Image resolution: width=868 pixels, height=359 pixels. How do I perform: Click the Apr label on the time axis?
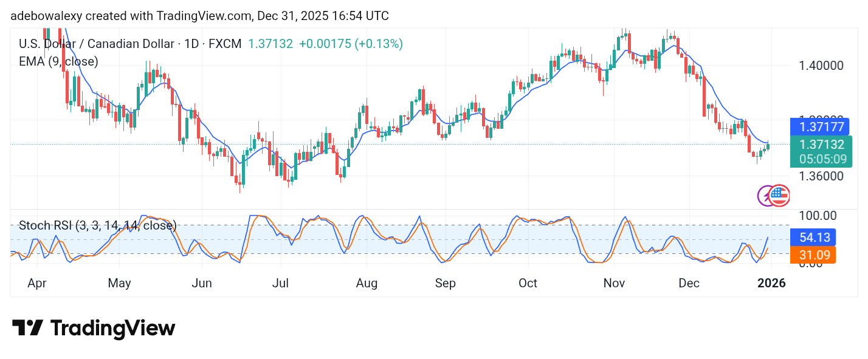point(38,283)
